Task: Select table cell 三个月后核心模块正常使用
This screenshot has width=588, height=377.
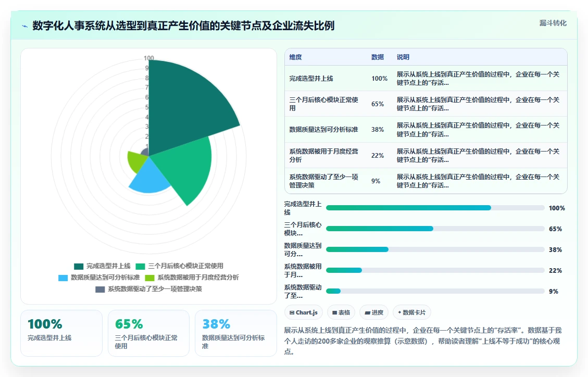Action: click(x=323, y=104)
